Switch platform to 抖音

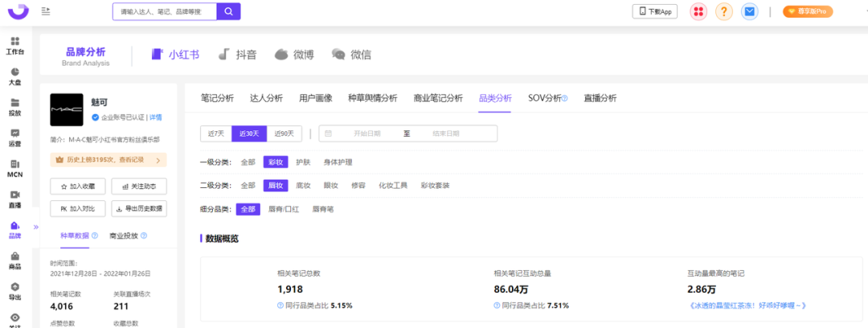tap(237, 55)
